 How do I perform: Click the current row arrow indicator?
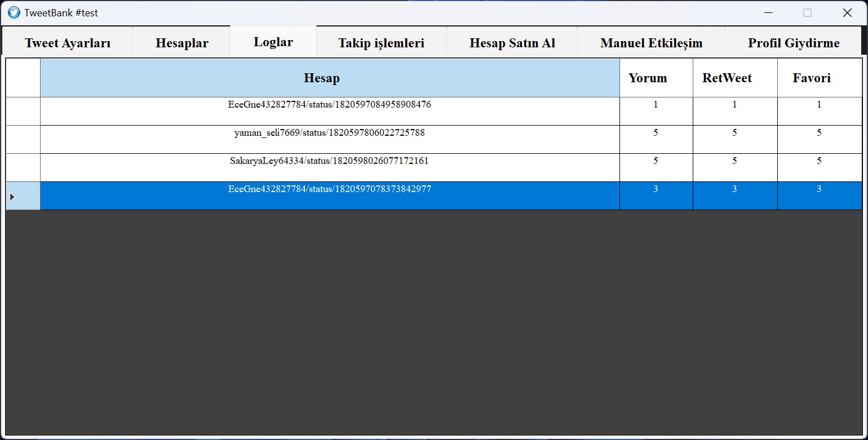point(12,197)
